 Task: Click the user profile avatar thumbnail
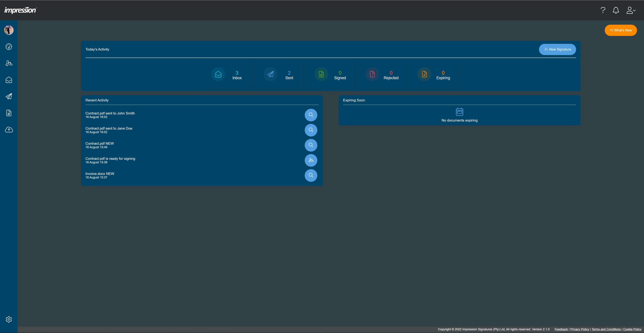pos(9,30)
